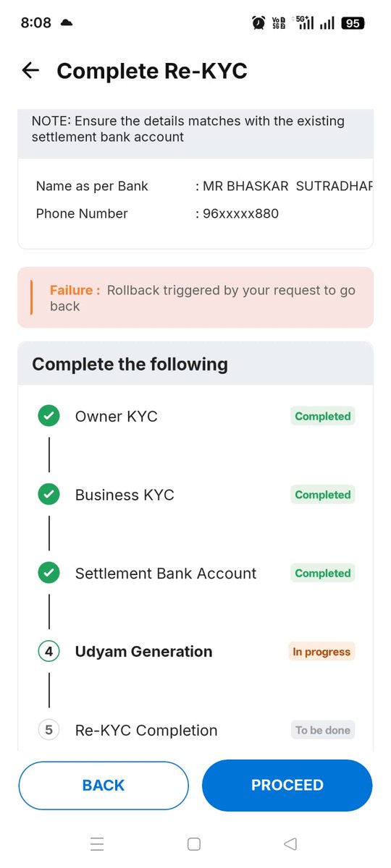Tap the Settlement Bank Account checkmark icon
The width and height of the screenshot is (391, 868).
(49, 573)
